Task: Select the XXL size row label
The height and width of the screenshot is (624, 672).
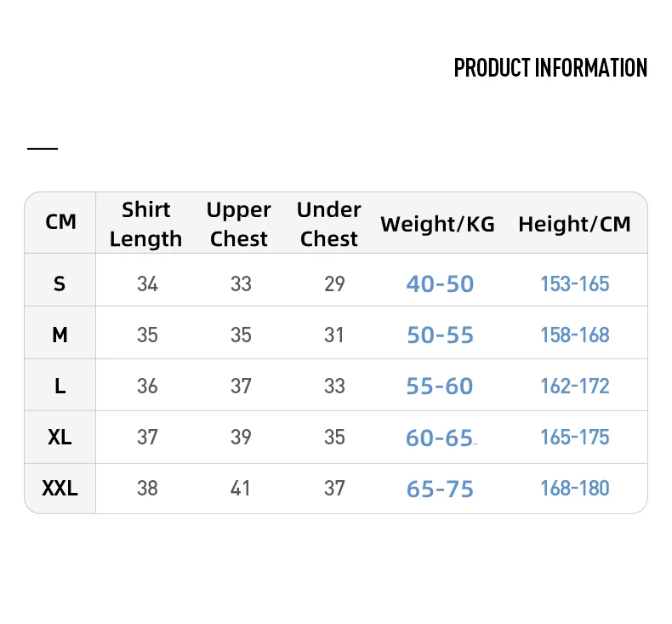Action: click(x=60, y=489)
